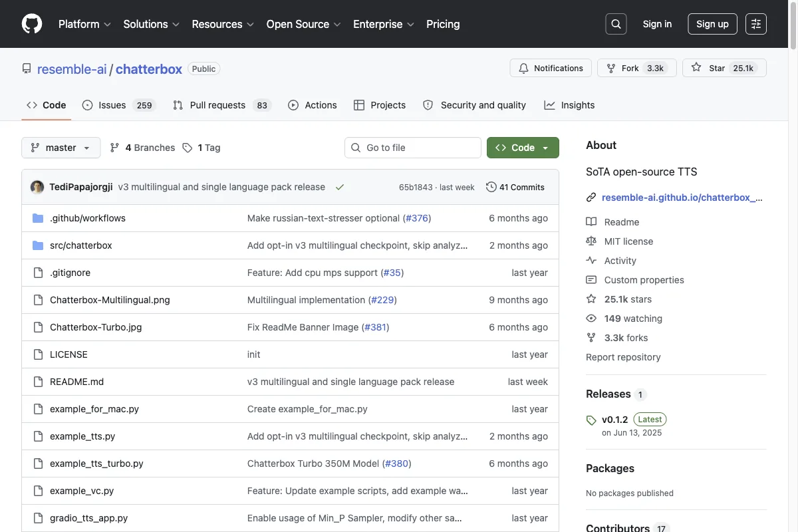Click the Go to file search field
Image resolution: width=798 pixels, height=532 pixels.
click(x=413, y=148)
